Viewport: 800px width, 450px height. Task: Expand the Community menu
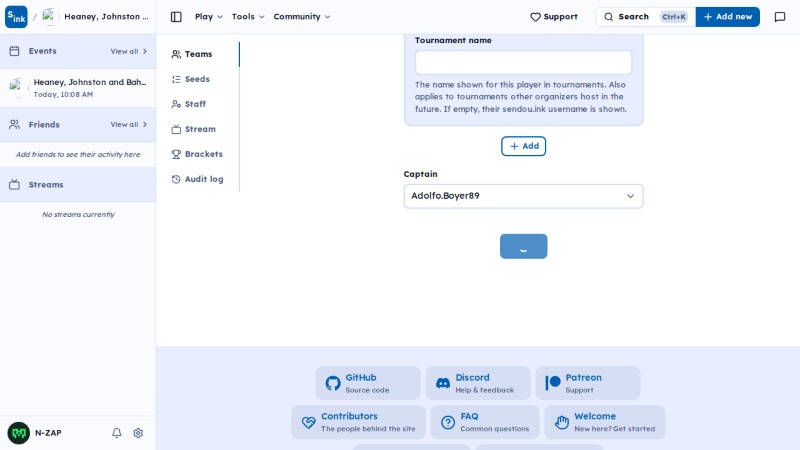(302, 17)
